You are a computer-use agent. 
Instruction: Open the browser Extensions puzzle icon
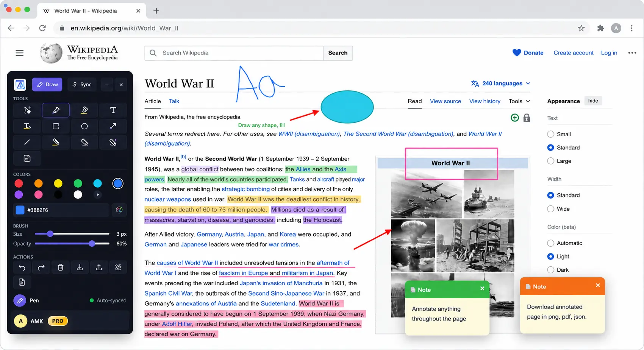tap(600, 28)
